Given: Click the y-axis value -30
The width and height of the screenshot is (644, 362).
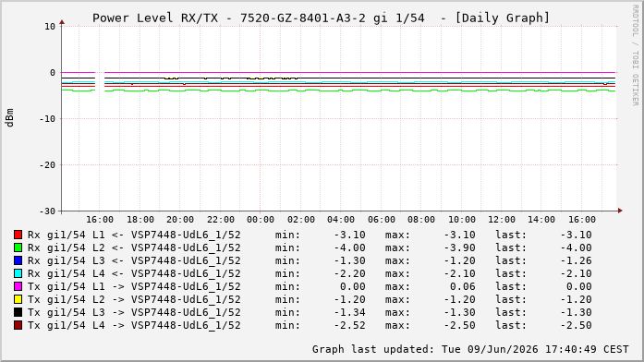Looking at the screenshot, I should point(47,211).
